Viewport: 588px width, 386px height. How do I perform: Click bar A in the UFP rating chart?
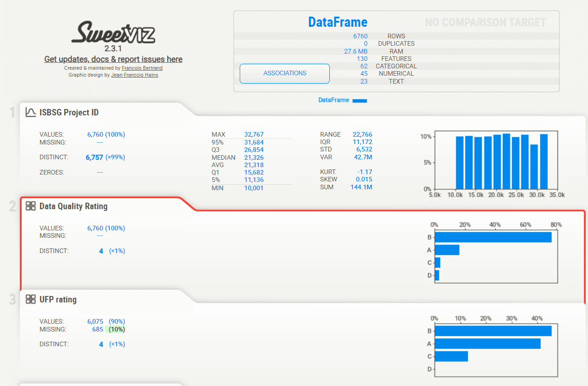[487, 344]
